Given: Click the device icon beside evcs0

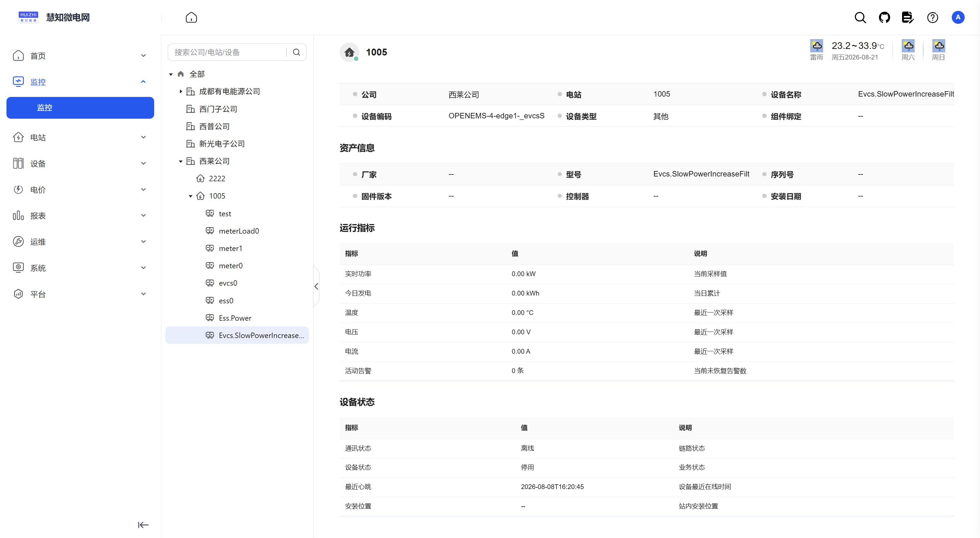Looking at the screenshot, I should click(x=210, y=283).
